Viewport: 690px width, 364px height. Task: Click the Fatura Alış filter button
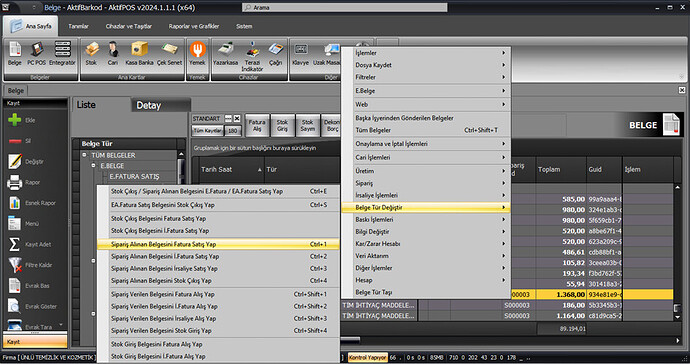pyautogui.click(x=257, y=125)
